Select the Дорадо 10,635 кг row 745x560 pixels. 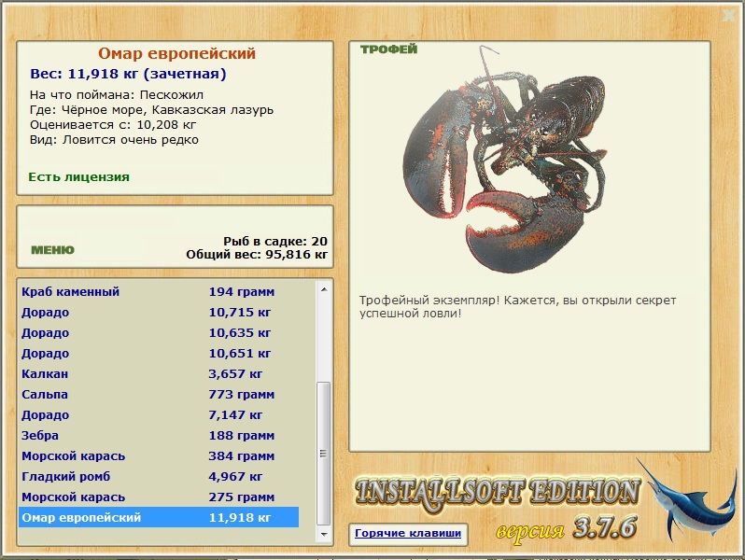(x=159, y=332)
